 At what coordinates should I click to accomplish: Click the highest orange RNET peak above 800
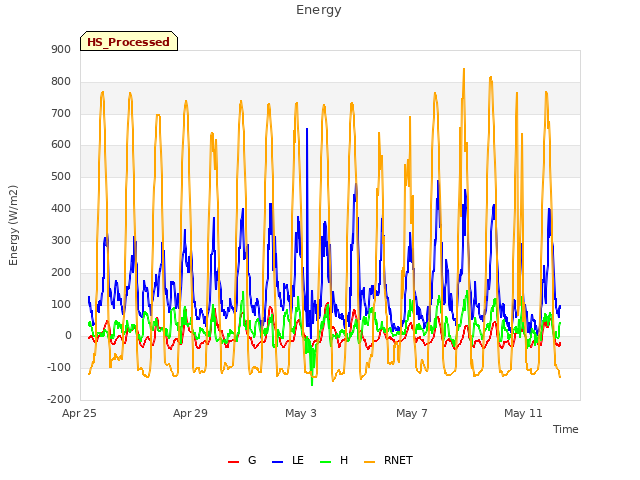(464, 70)
